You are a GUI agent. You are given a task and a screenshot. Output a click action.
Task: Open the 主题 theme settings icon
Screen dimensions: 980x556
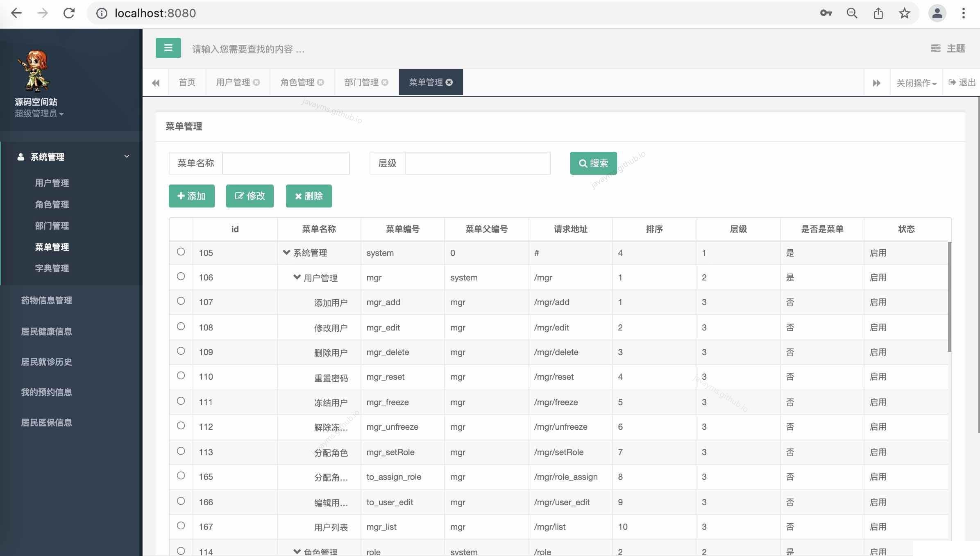(936, 48)
